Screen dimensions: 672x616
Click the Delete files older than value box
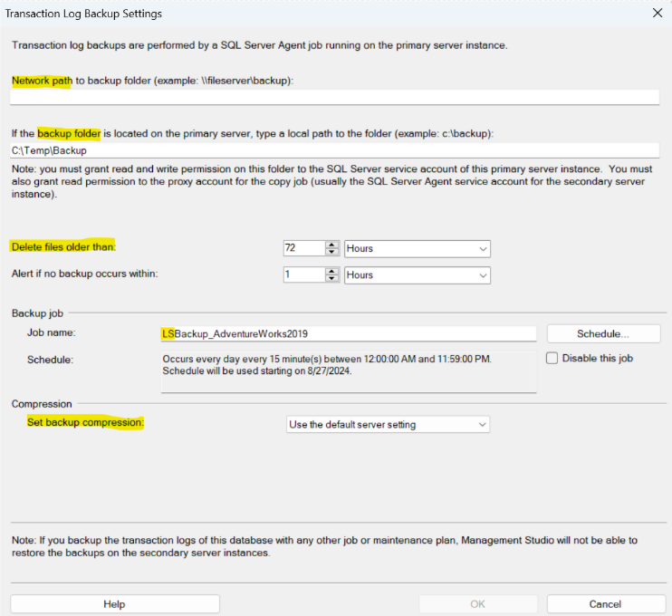coord(302,248)
